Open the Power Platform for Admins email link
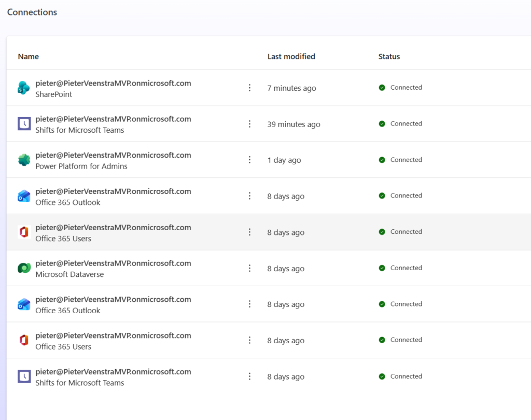 point(113,155)
